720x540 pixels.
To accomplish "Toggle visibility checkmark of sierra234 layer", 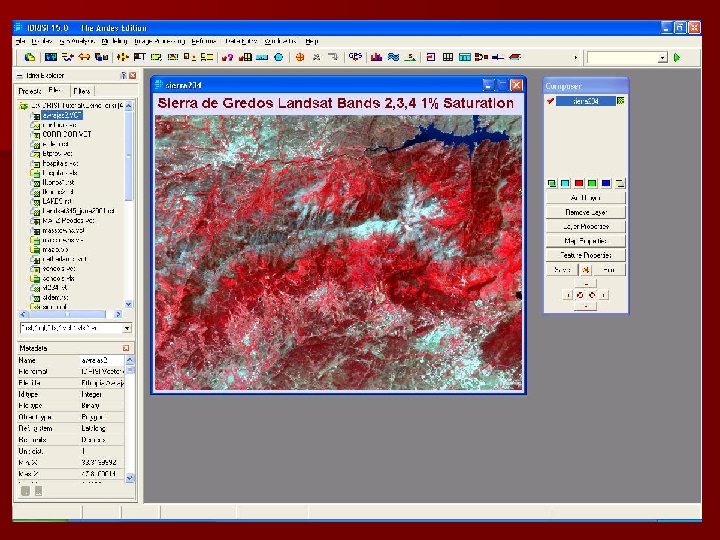I will pyautogui.click(x=550, y=101).
